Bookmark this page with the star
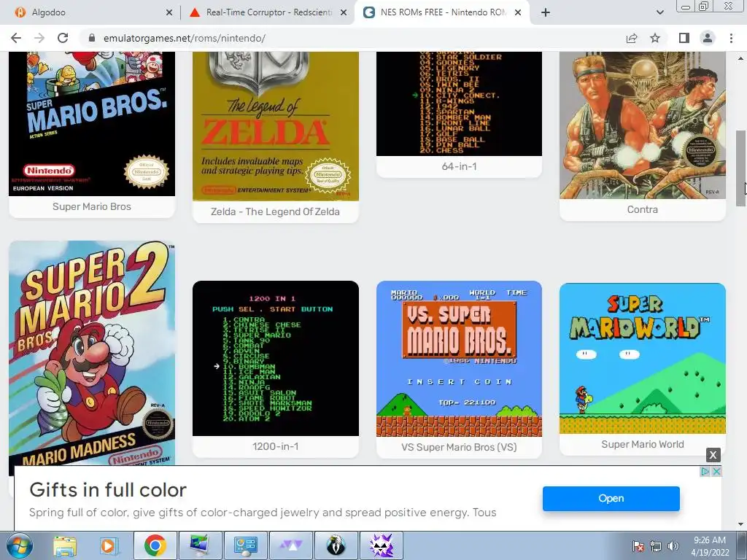 tap(655, 38)
